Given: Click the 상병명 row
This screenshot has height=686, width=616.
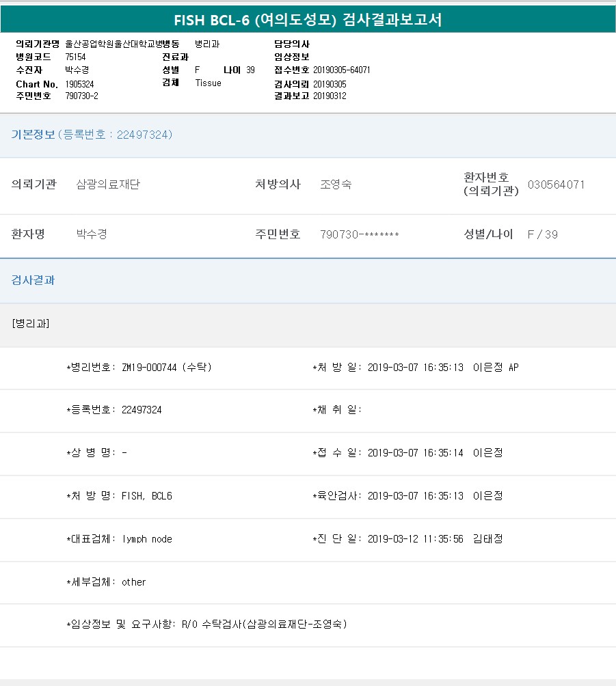Looking at the screenshot, I should [x=97, y=452].
